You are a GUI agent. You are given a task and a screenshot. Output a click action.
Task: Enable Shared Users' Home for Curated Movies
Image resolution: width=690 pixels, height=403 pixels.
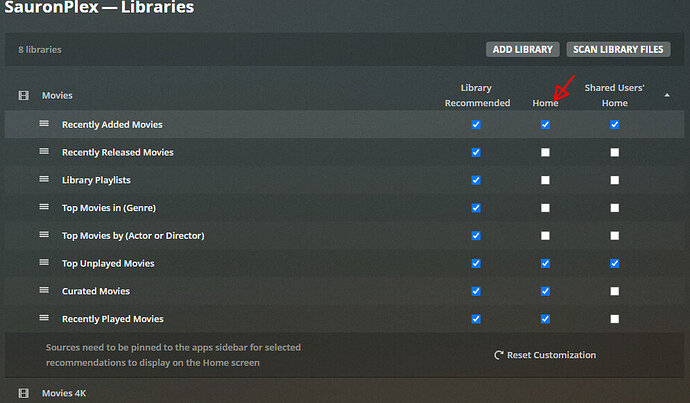click(x=615, y=291)
